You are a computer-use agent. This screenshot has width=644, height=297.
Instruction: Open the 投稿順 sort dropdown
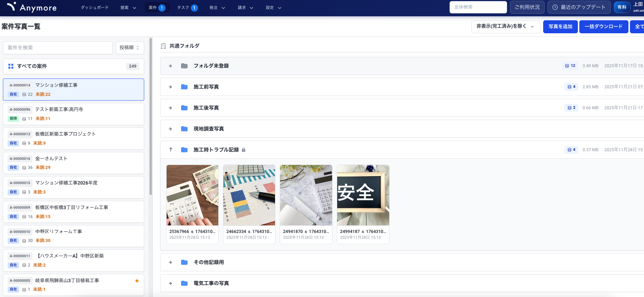pyautogui.click(x=129, y=48)
